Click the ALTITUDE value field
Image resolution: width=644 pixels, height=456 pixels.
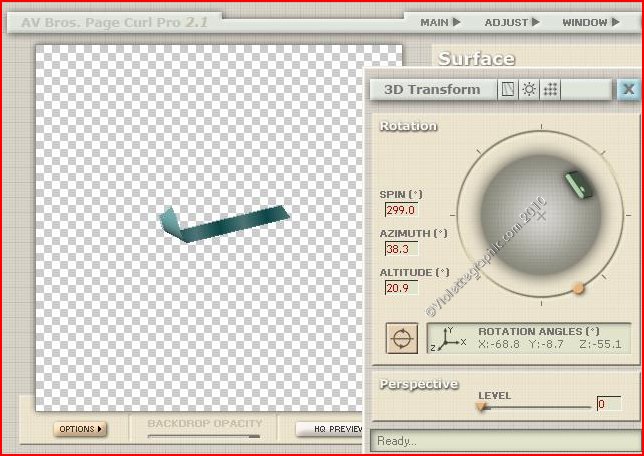400,288
